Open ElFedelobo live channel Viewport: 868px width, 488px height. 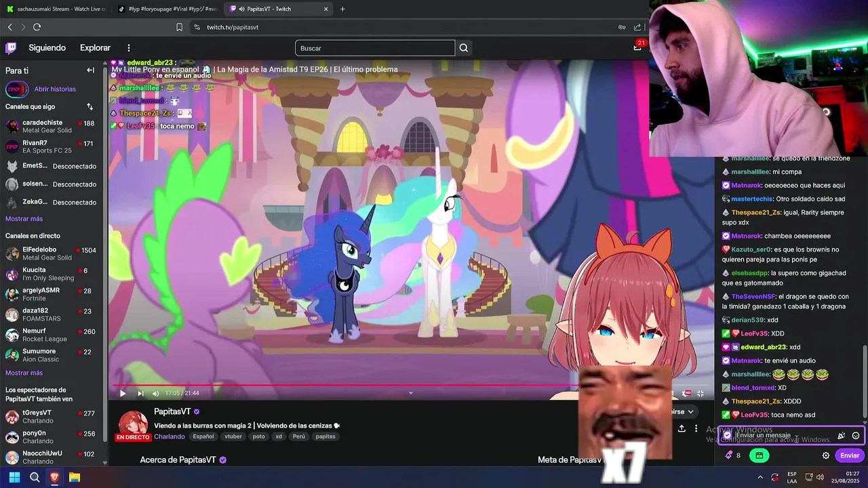pyautogui.click(x=52, y=253)
